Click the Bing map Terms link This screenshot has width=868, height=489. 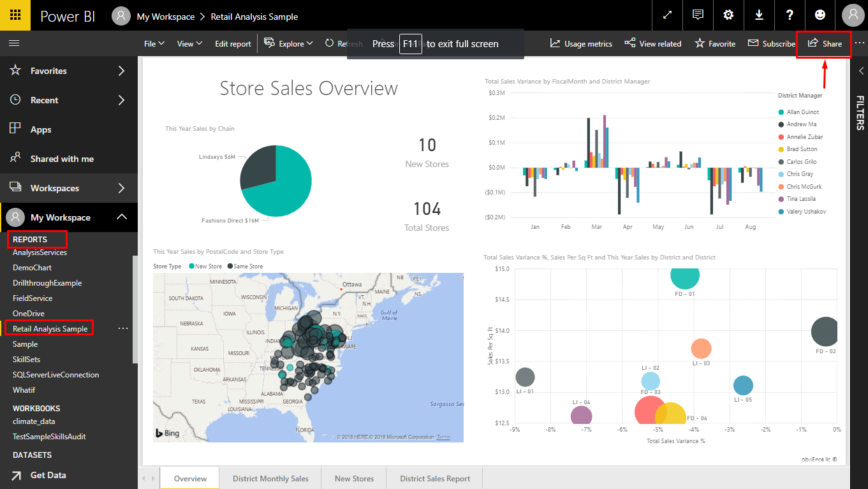[443, 437]
